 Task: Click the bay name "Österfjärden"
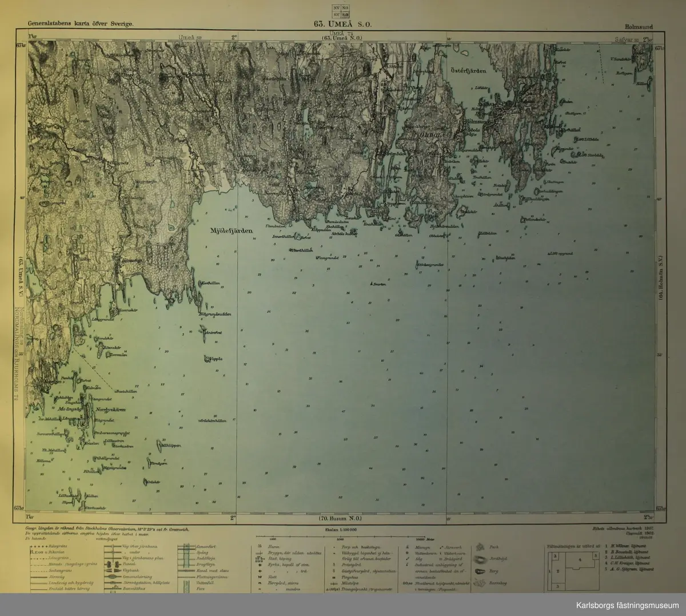pyautogui.click(x=469, y=71)
